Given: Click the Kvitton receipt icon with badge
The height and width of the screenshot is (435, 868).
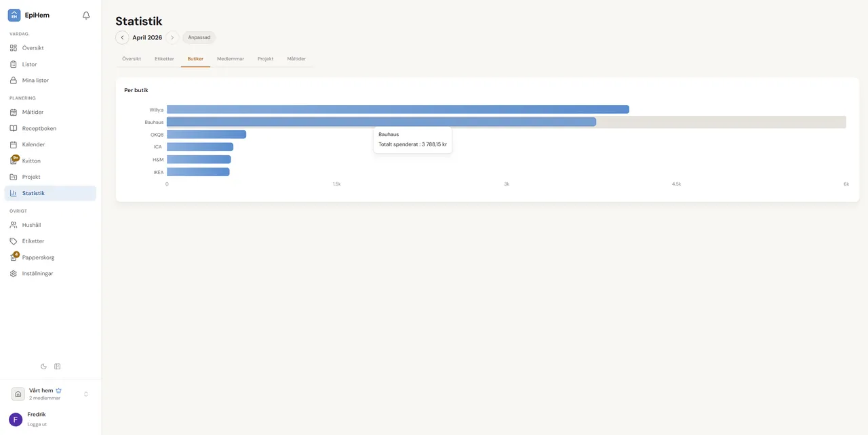Looking at the screenshot, I should tap(14, 160).
